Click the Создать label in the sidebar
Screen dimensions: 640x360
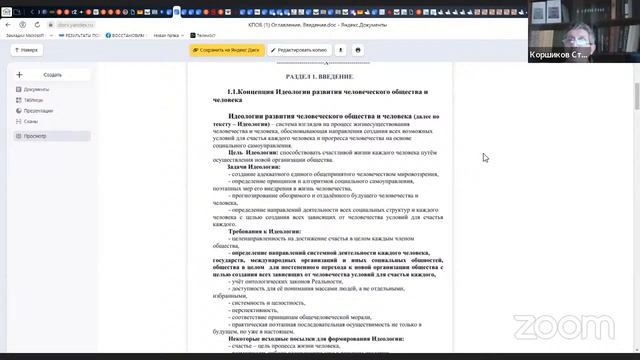(x=53, y=75)
